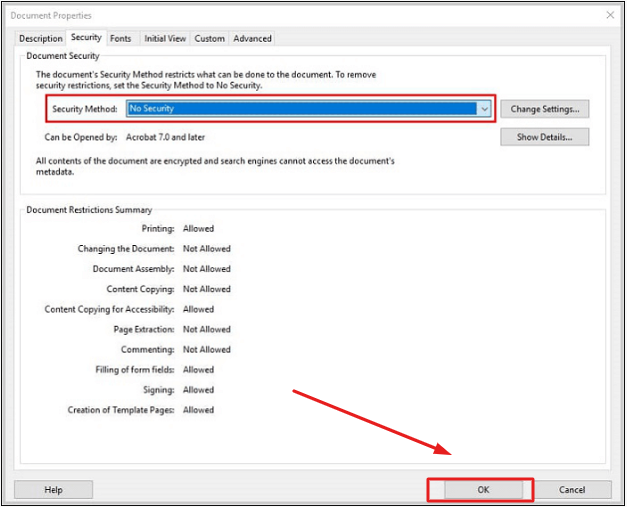Image resolution: width=627 pixels, height=507 pixels.
Task: Click the 'Signing:' label
Action: click(x=159, y=389)
